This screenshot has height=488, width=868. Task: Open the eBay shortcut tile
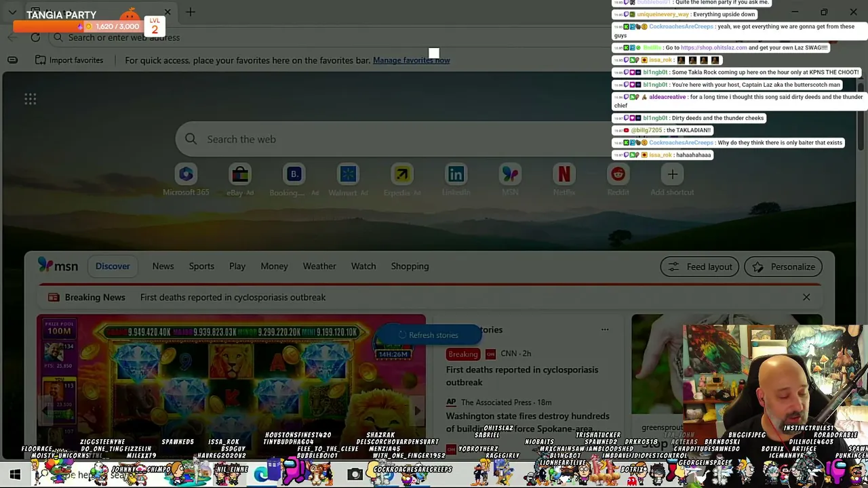tap(240, 180)
